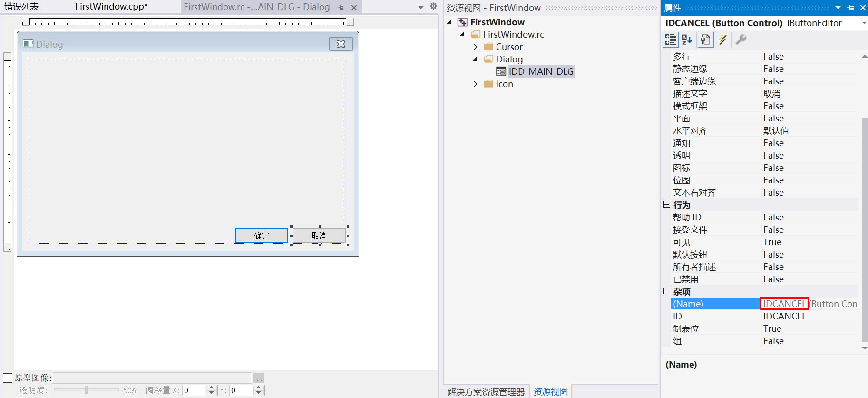Viewport: 868px width, 398px height.
Task: Click the designed Dialog's close X button
Action: [x=341, y=44]
